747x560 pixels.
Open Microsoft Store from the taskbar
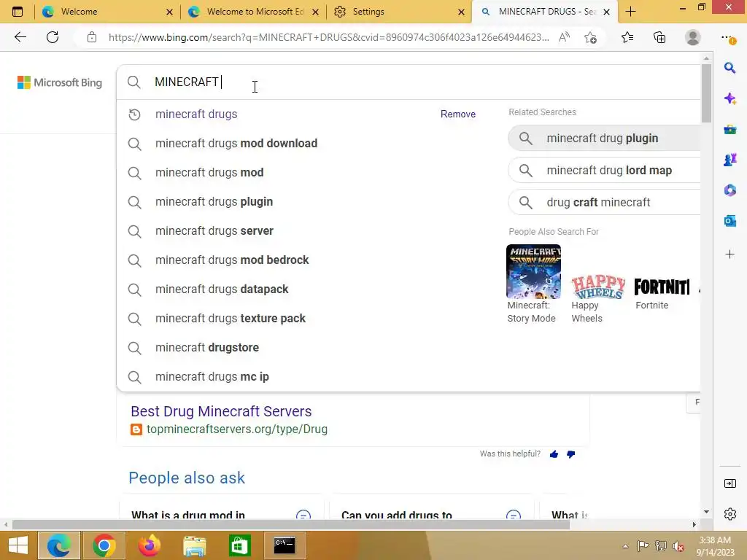[x=239, y=545]
